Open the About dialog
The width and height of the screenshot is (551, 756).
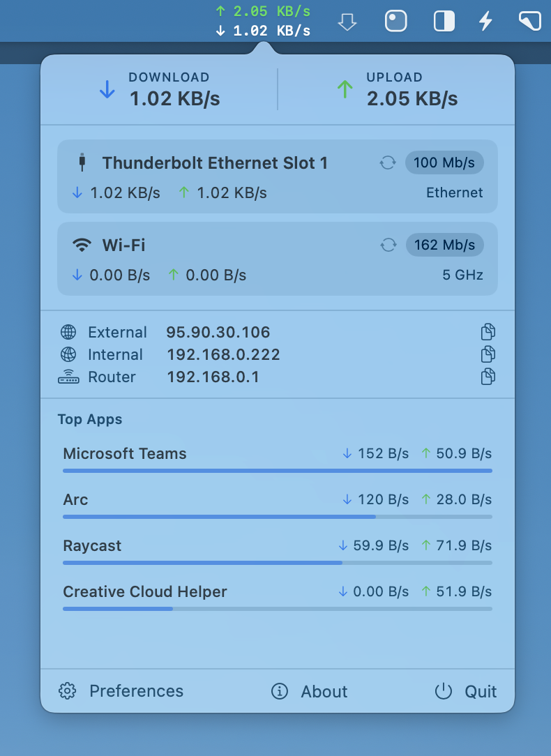309,691
